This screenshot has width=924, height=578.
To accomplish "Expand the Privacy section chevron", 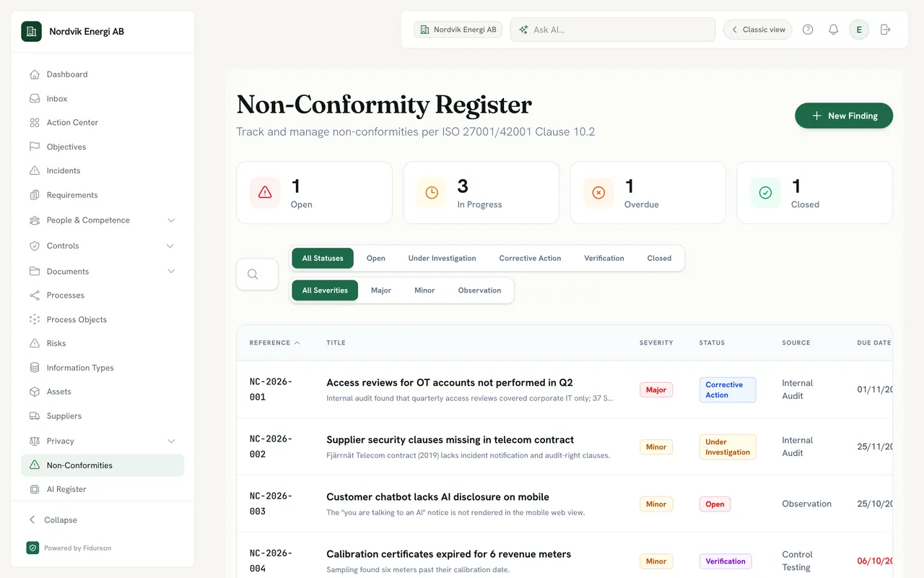I will click(170, 441).
